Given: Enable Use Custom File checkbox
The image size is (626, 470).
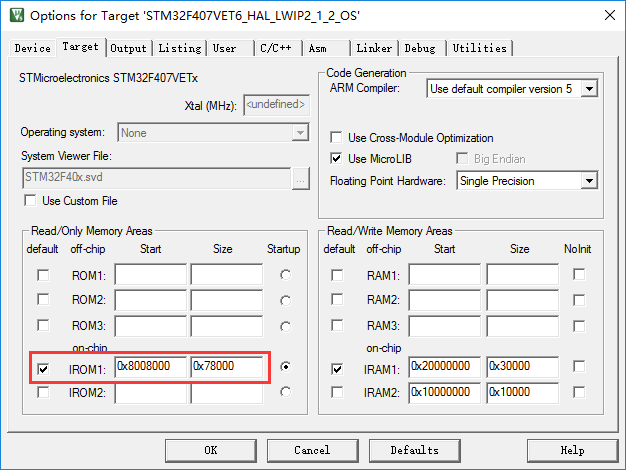Looking at the screenshot, I should coord(30,200).
